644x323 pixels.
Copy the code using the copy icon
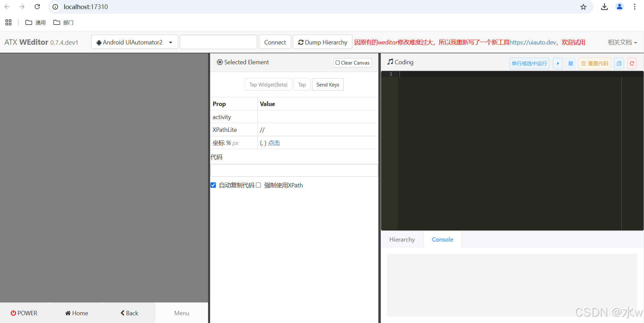click(619, 63)
